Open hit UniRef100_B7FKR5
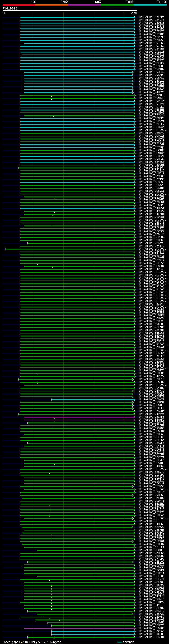This screenshot has width=169, height=644. pos(152,17)
